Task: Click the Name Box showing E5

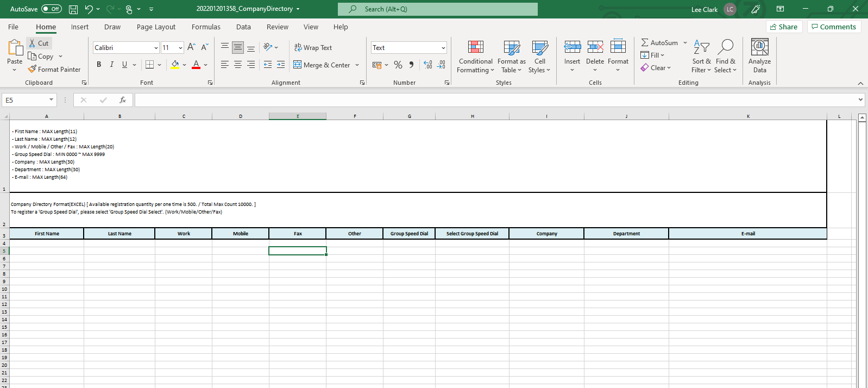Action: tap(29, 100)
